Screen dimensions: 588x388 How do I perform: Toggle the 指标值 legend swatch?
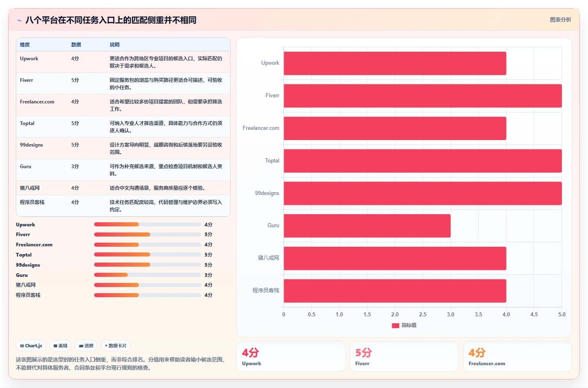395,325
